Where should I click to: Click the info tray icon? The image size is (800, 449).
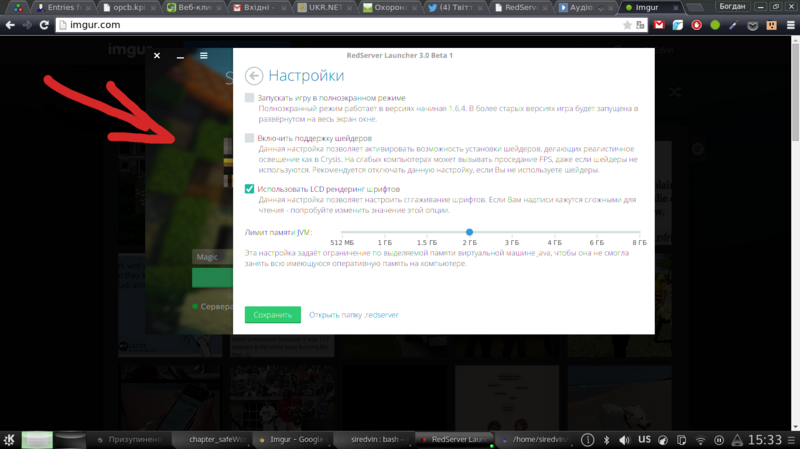(x=587, y=440)
